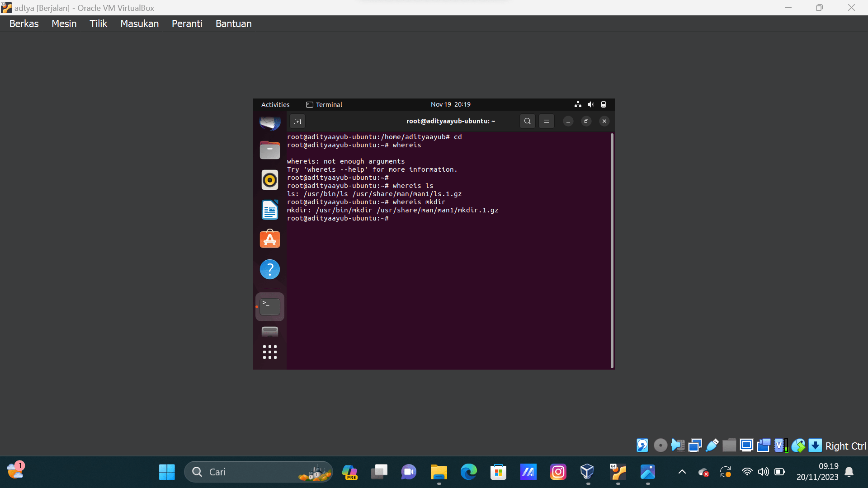Open the Tilik menu

[x=98, y=23]
